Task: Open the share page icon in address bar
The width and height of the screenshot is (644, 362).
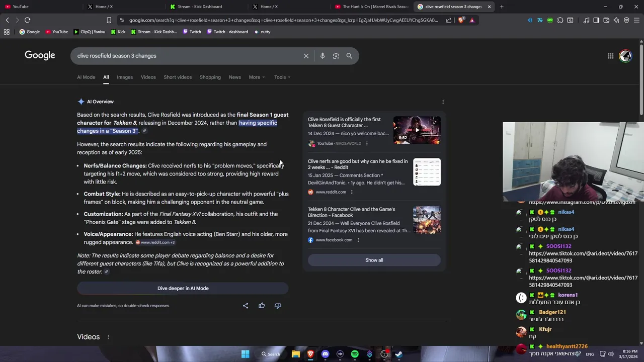Action: [x=449, y=20]
